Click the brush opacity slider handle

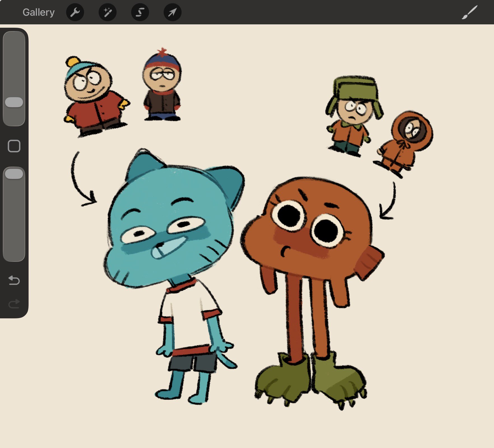[14, 174]
